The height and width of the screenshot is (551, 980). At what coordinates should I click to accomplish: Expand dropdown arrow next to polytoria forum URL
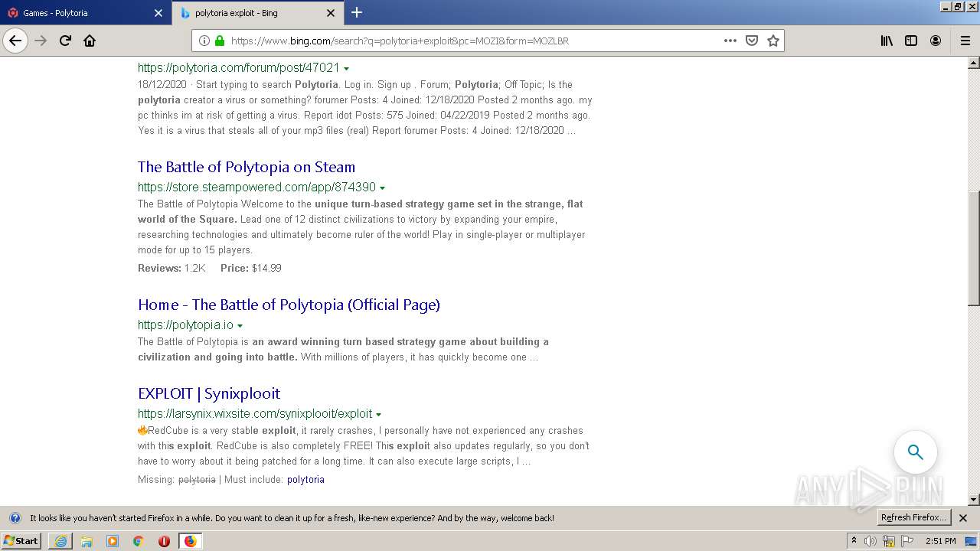[346, 69]
